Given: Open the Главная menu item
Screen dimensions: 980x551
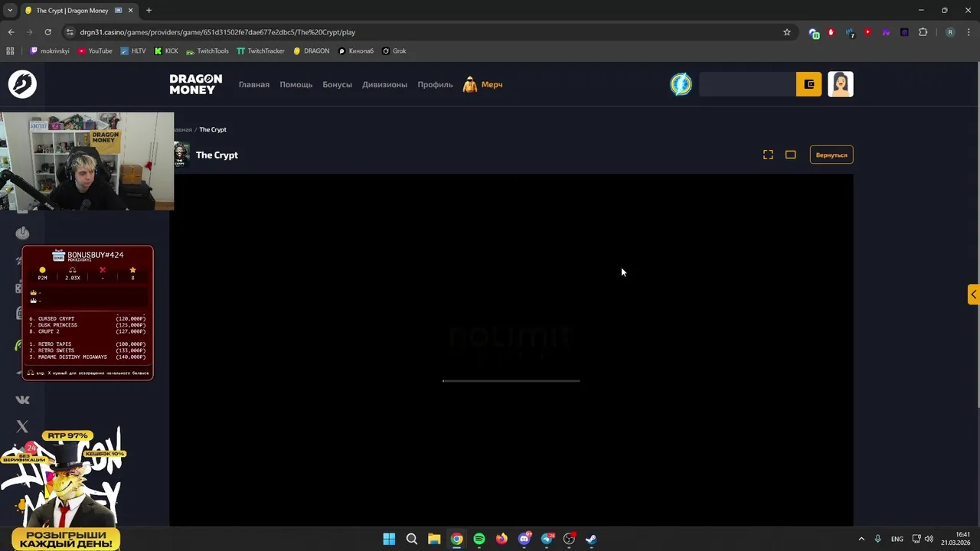Looking at the screenshot, I should pos(254,84).
